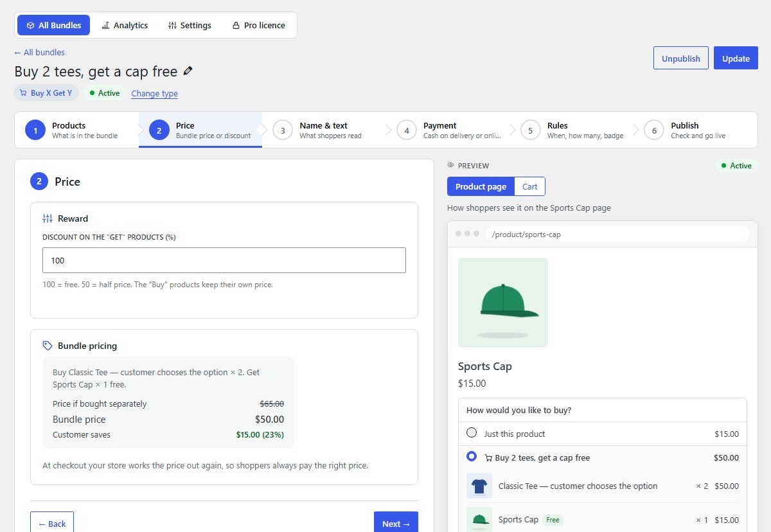This screenshot has height=532, width=771.
Task: Click the tag icon next to Bundle pricing
Action: click(x=48, y=346)
